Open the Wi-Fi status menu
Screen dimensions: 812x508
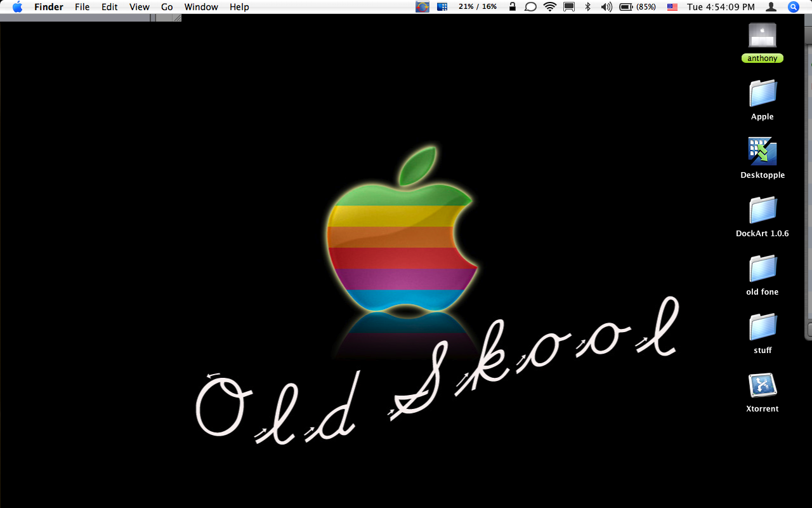(x=550, y=7)
